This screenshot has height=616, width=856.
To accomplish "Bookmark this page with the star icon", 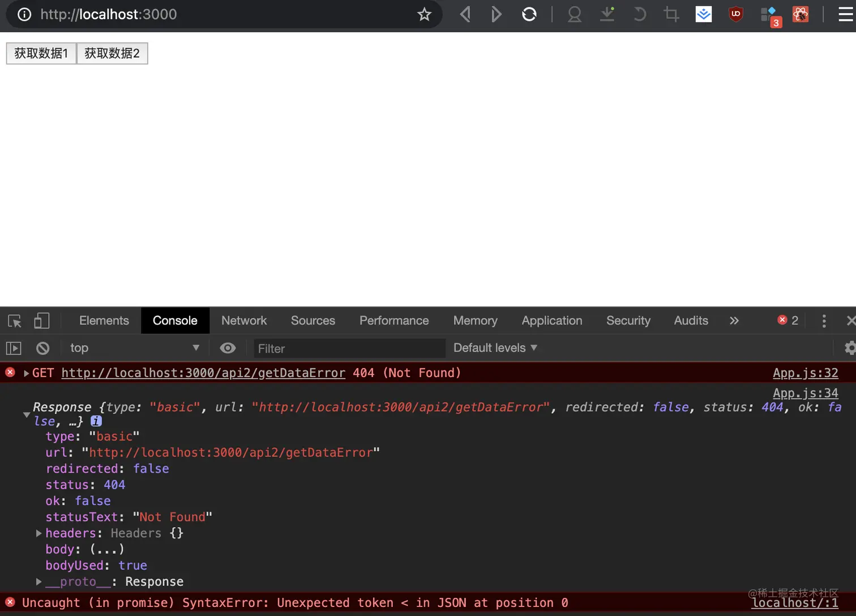I will click(424, 14).
